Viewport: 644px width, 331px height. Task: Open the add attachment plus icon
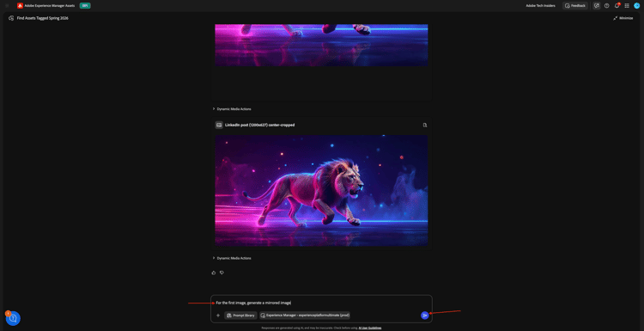coord(218,316)
